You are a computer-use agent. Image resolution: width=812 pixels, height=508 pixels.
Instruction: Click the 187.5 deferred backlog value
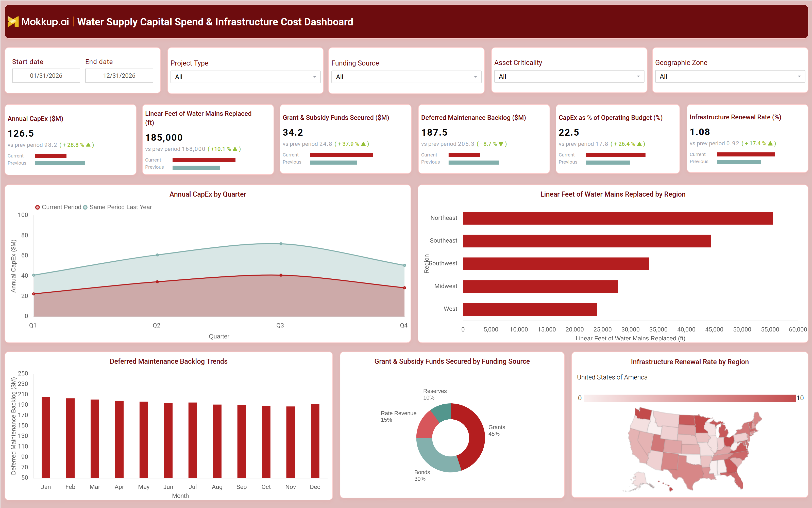[x=434, y=132]
